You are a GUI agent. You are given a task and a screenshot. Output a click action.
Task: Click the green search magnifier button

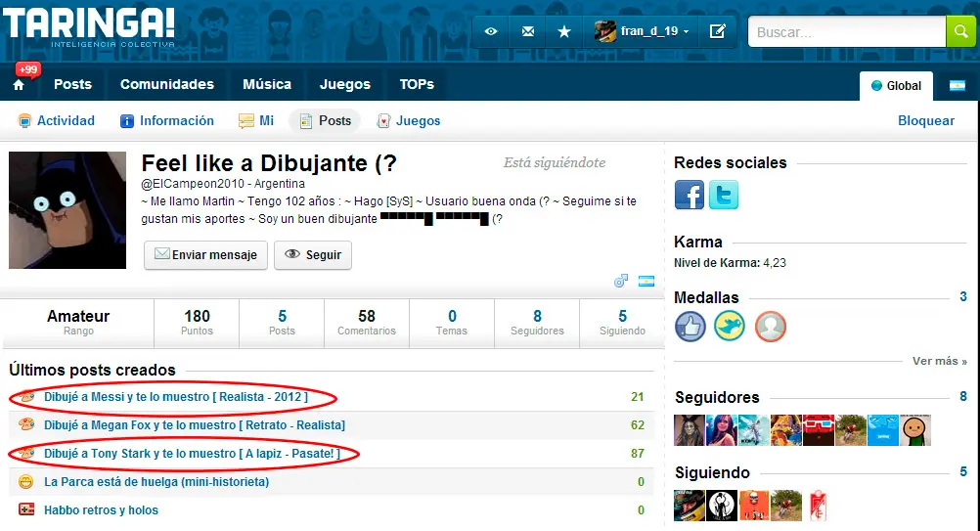[960, 31]
